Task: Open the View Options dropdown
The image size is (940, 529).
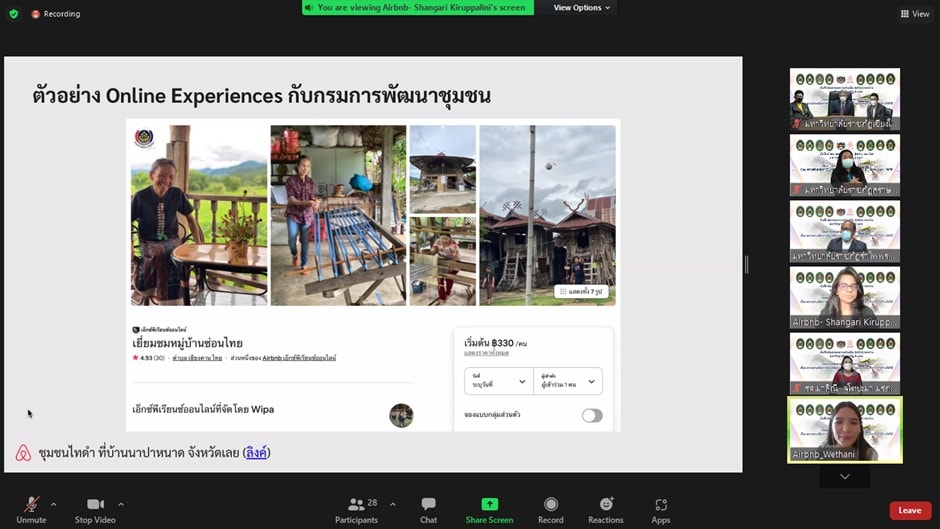Action: click(582, 8)
